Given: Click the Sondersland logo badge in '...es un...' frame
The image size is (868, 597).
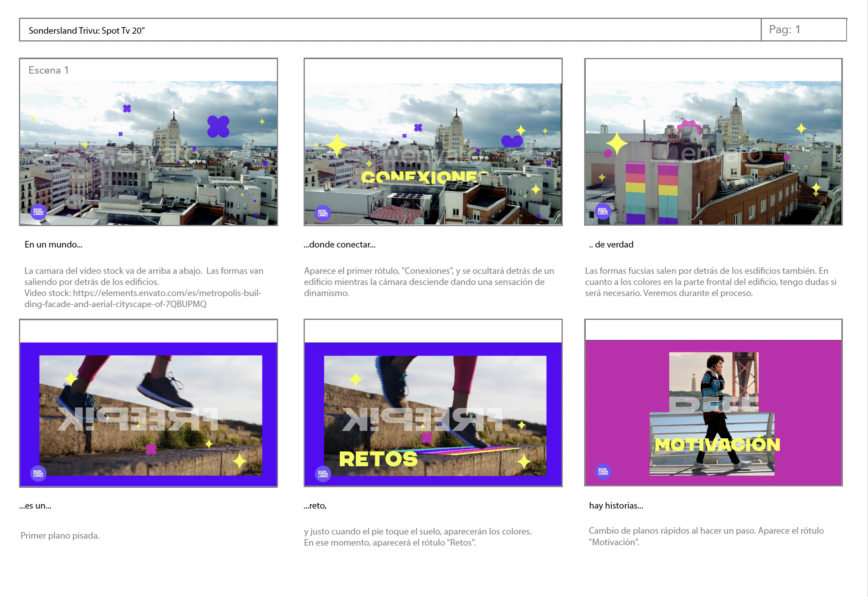Looking at the screenshot, I should [x=38, y=473].
